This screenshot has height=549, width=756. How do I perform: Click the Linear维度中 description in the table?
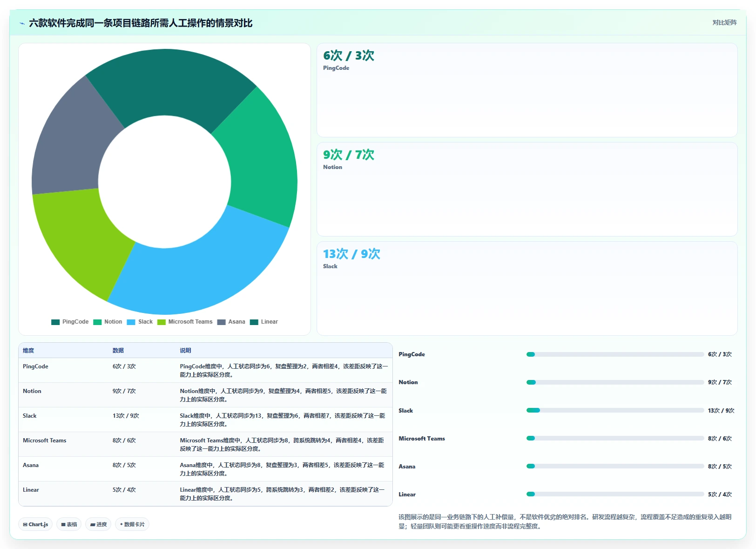(x=283, y=494)
